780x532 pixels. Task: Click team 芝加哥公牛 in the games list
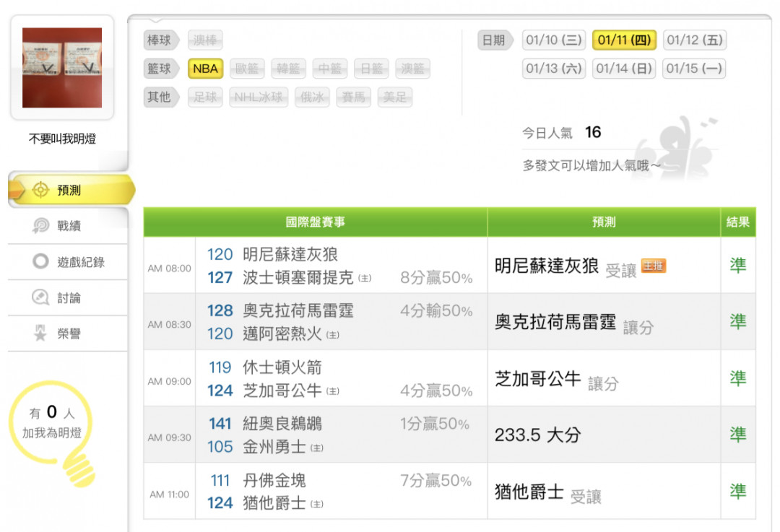coord(282,391)
